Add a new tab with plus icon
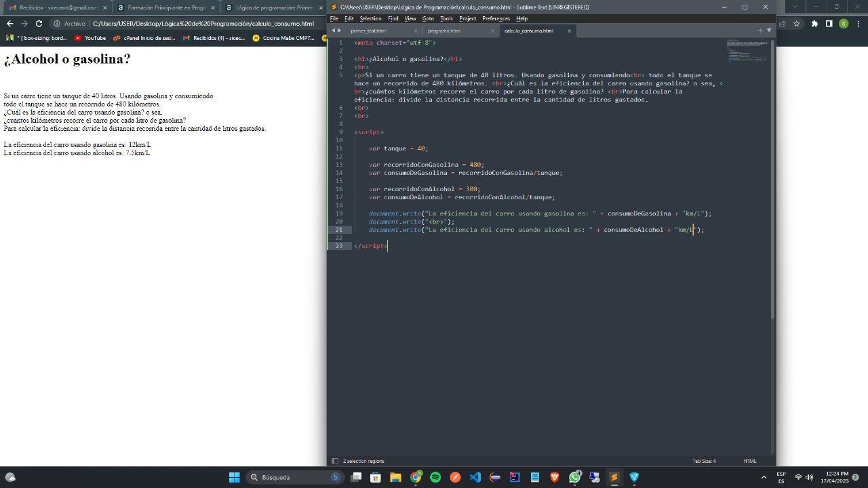This screenshot has width=868, height=488. (x=760, y=30)
